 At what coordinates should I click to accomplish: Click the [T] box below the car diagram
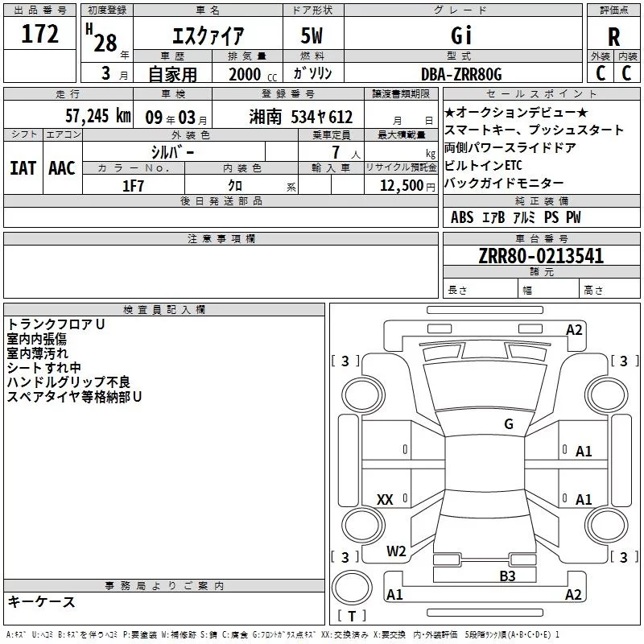click(351, 617)
